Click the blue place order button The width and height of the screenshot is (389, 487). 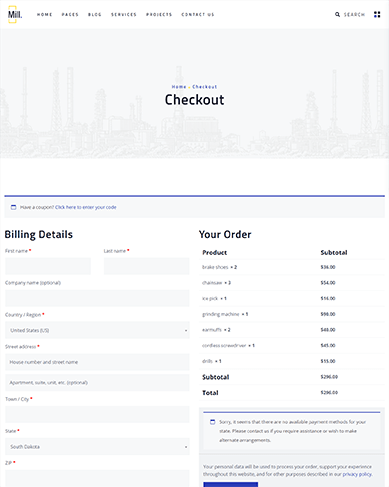pyautogui.click(x=231, y=484)
